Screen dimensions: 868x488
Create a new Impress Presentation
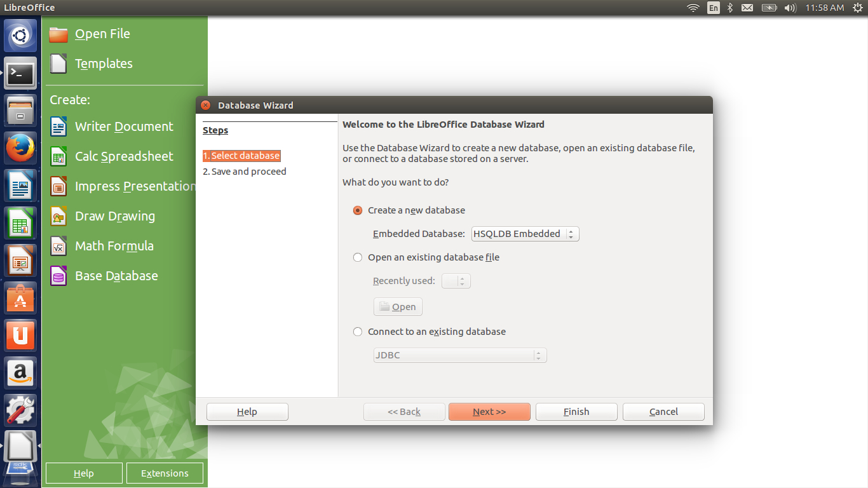(123, 186)
